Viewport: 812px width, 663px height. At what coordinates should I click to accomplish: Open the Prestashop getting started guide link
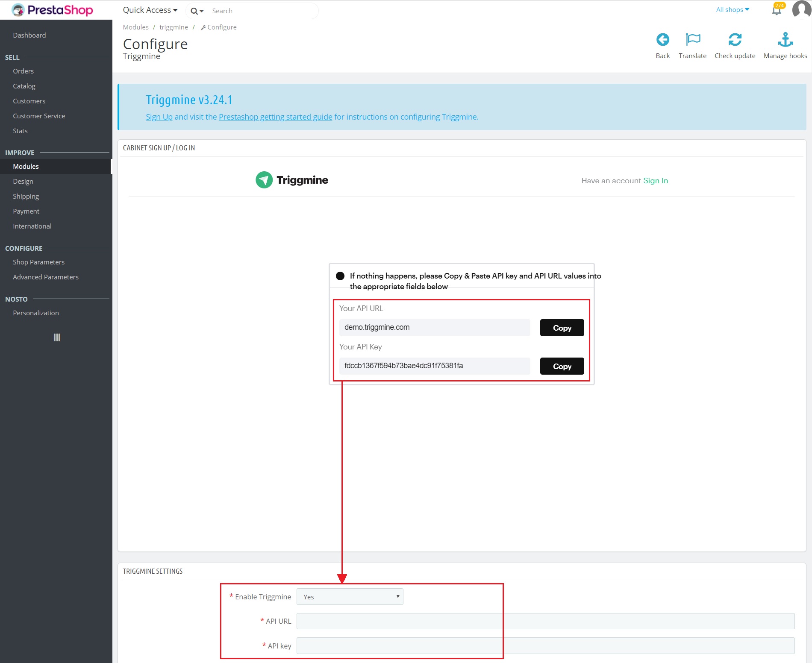[276, 117]
